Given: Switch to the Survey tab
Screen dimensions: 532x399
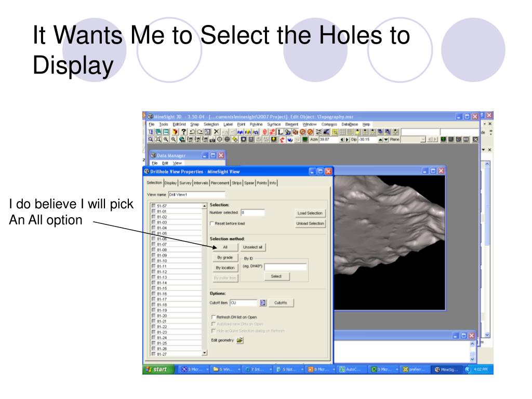Looking at the screenshot, I should 185,183.
